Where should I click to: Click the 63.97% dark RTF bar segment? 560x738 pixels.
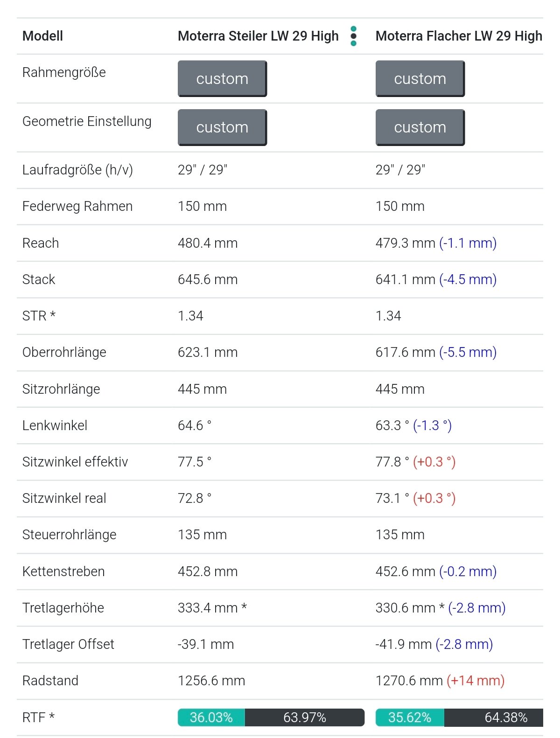(304, 717)
